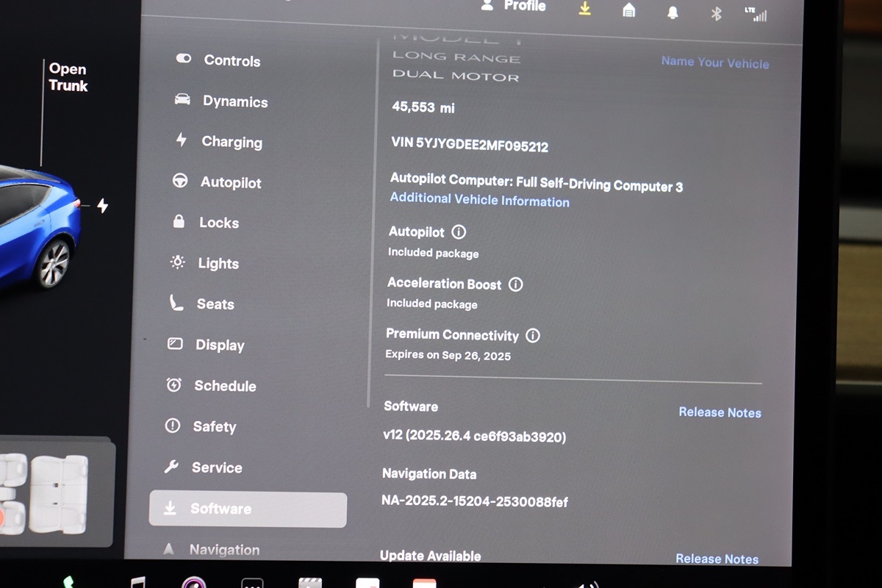
Task: Open the Schedule settings
Action: click(x=211, y=385)
